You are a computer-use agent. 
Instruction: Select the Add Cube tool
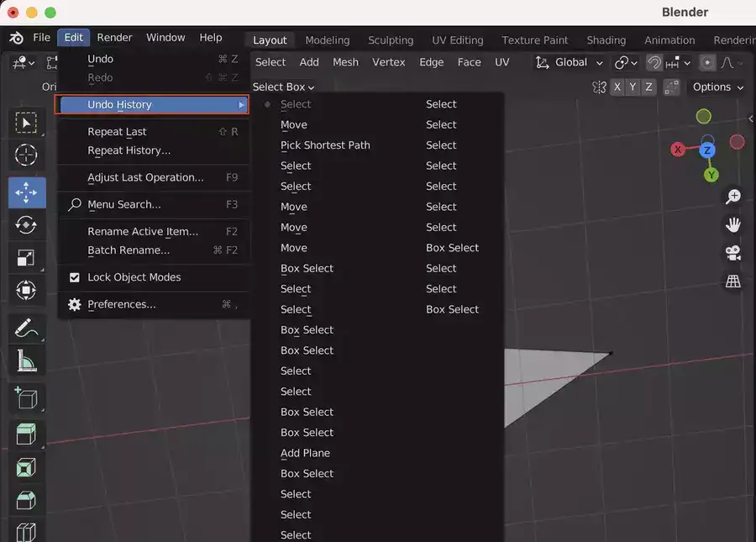click(x=27, y=398)
